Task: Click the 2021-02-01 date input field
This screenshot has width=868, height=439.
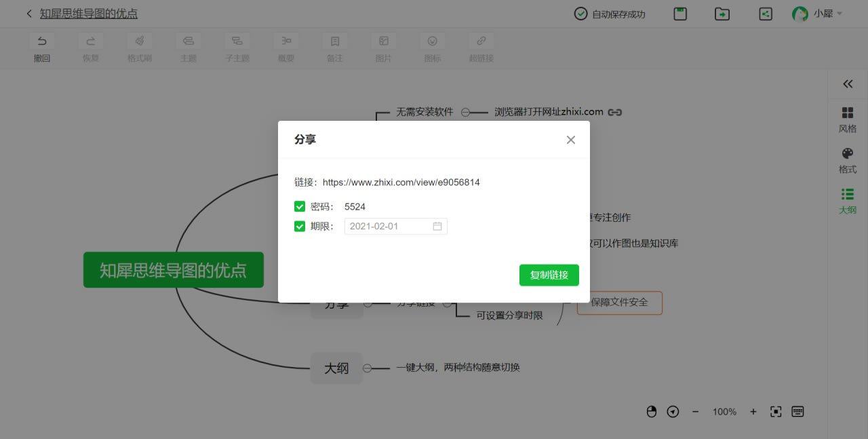Action: [396, 226]
